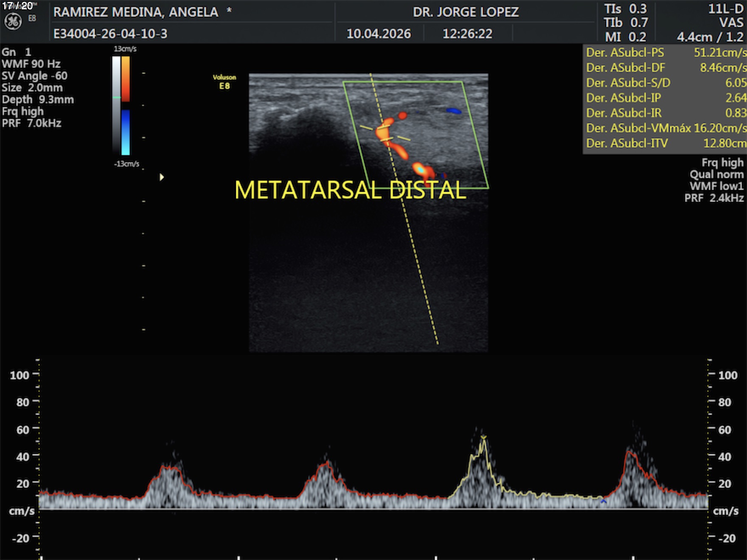Click the GE logo icon
Image resolution: width=747 pixels, height=560 pixels.
click(x=13, y=22)
